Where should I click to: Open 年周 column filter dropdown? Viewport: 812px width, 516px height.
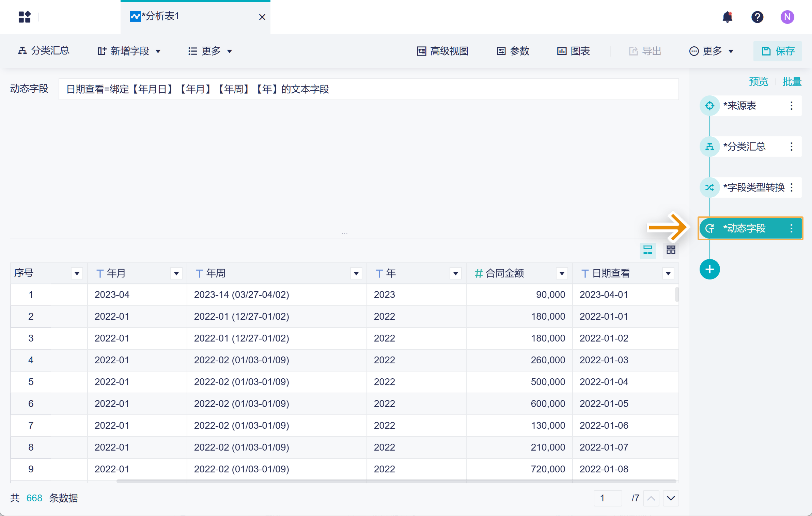(x=356, y=273)
